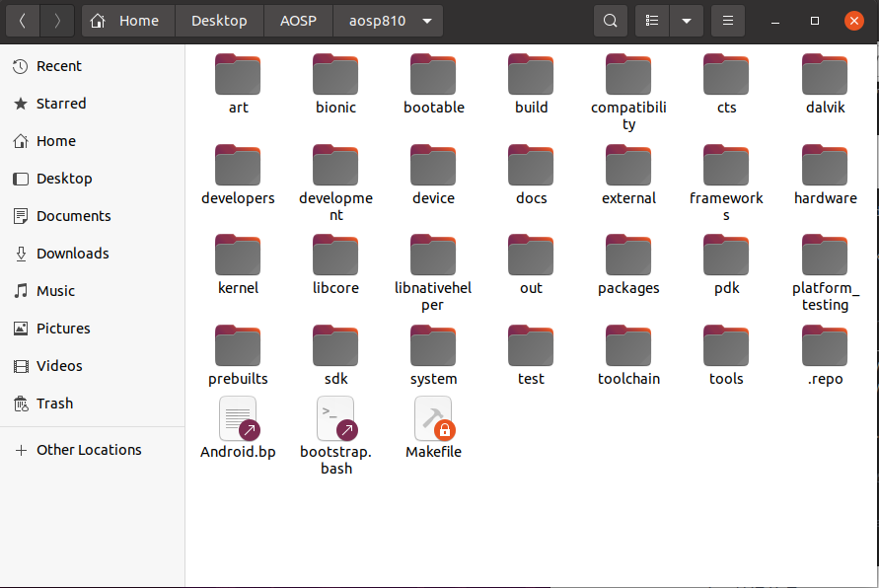Open Downloads in the sidebar
The height and width of the screenshot is (588, 879).
pos(93,254)
